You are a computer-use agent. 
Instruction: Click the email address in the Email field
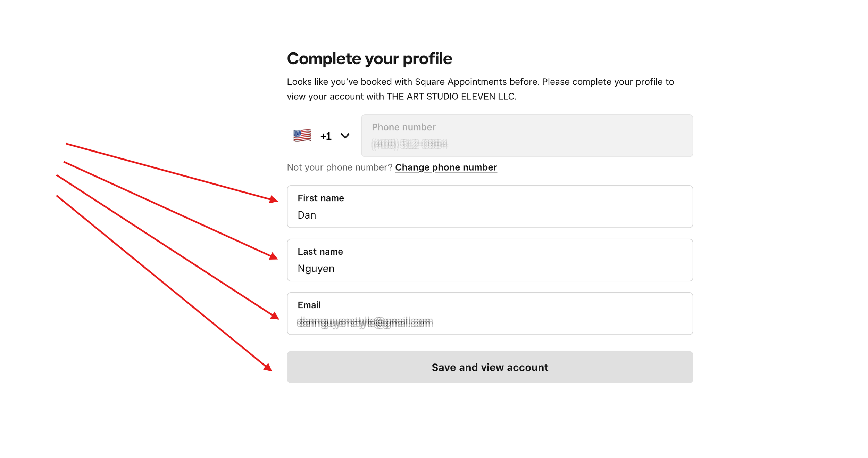(x=365, y=322)
